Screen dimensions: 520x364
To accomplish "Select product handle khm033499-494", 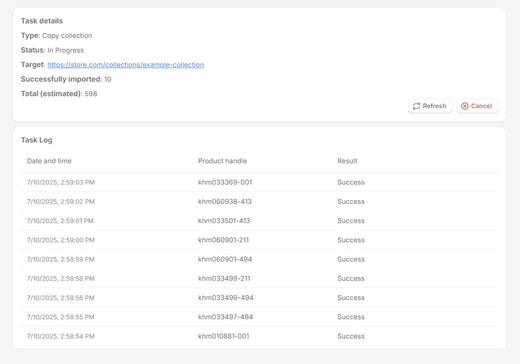I will pyautogui.click(x=226, y=298).
